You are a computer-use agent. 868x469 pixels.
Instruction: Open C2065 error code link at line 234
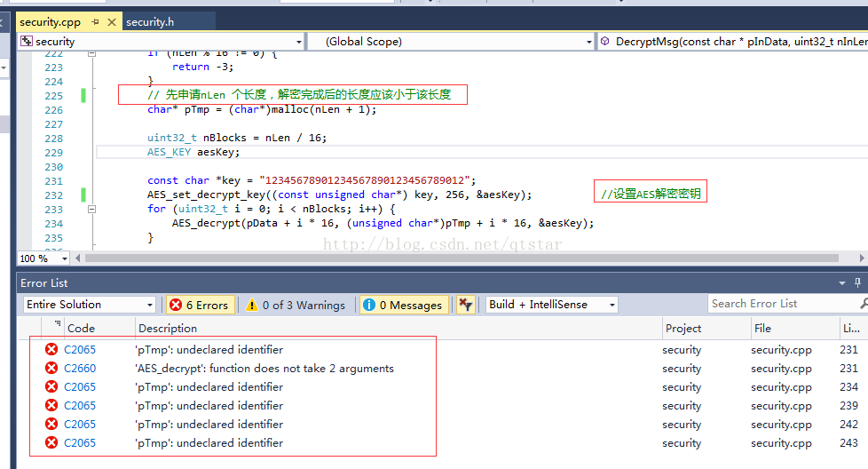pos(80,387)
